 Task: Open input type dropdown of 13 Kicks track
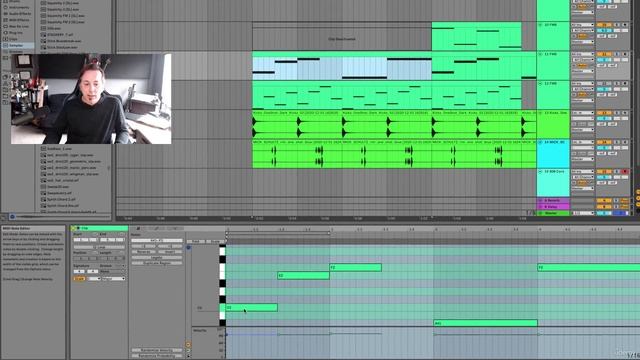pyautogui.click(x=583, y=113)
